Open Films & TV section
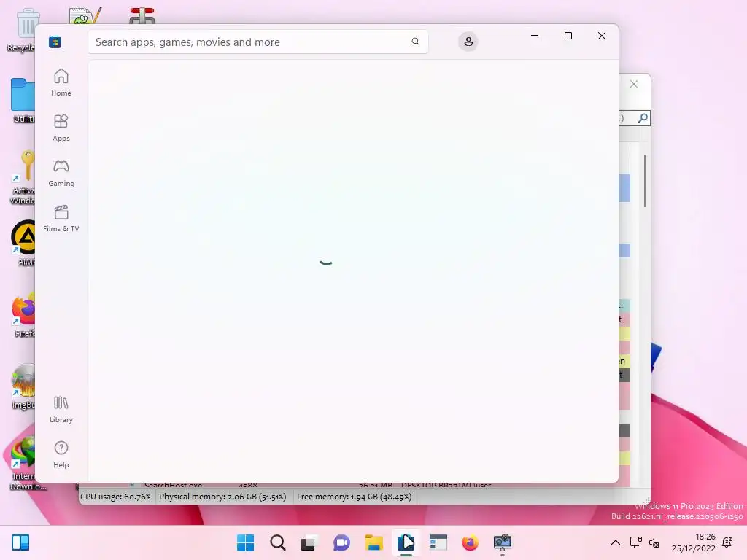Viewport: 747px width, 560px height. pyautogui.click(x=61, y=218)
